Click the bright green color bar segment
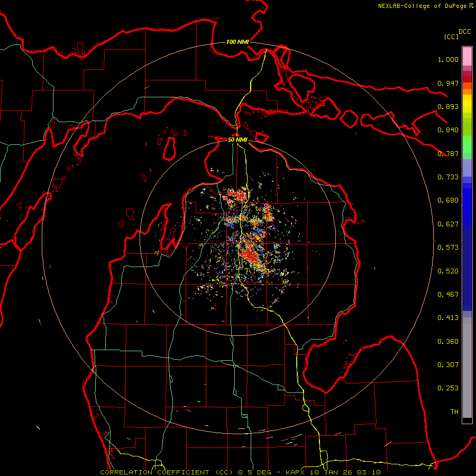Viewport: 476px width, 476px height. tap(467, 144)
